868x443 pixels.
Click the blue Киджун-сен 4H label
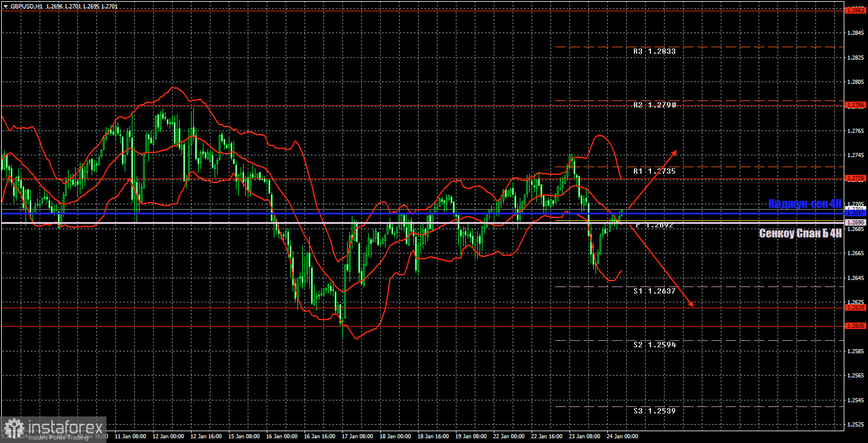pyautogui.click(x=805, y=203)
